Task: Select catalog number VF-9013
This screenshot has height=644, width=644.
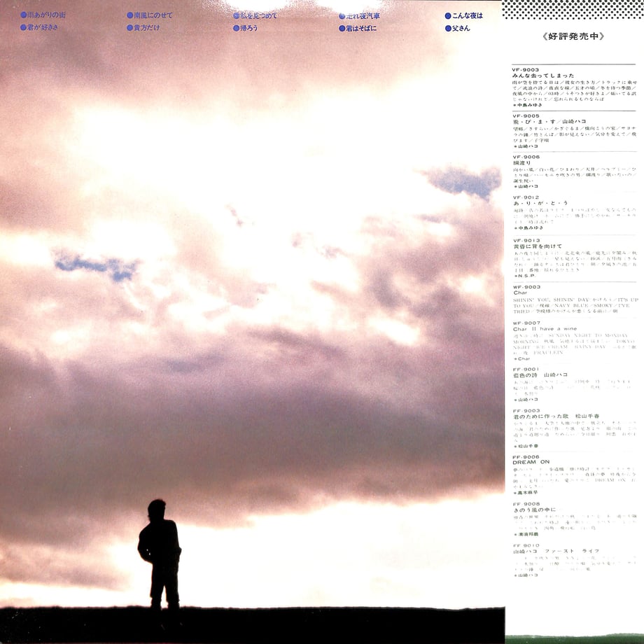Action: pyautogui.click(x=526, y=240)
